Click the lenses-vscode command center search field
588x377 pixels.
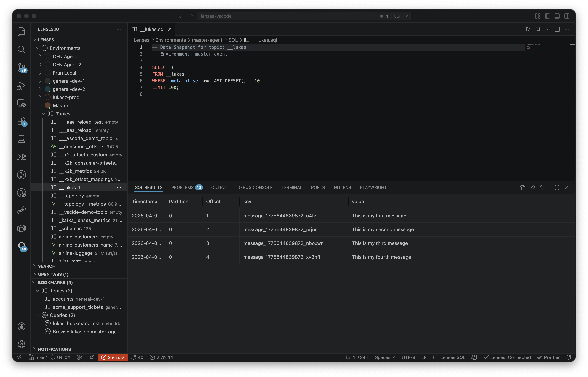[x=287, y=16]
